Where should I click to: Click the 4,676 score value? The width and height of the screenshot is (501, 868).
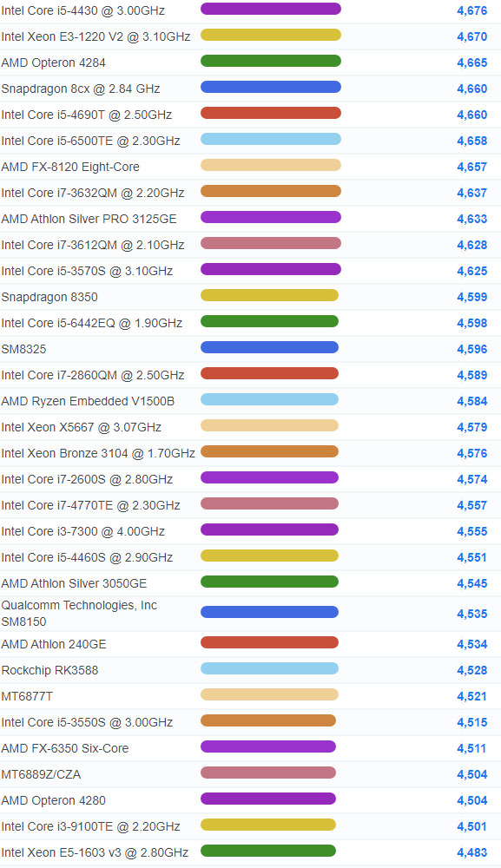(472, 10)
